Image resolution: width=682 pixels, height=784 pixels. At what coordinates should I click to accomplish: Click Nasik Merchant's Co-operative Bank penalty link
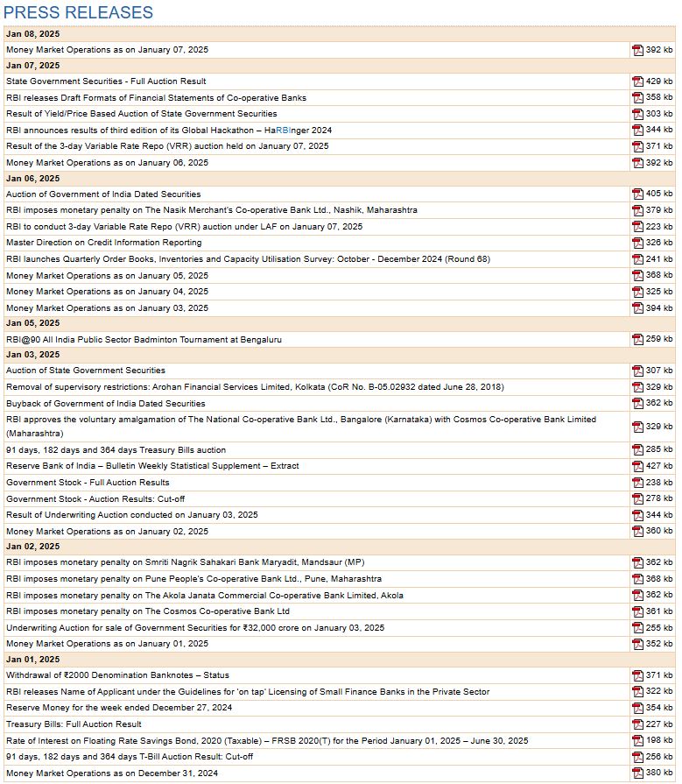pos(211,210)
